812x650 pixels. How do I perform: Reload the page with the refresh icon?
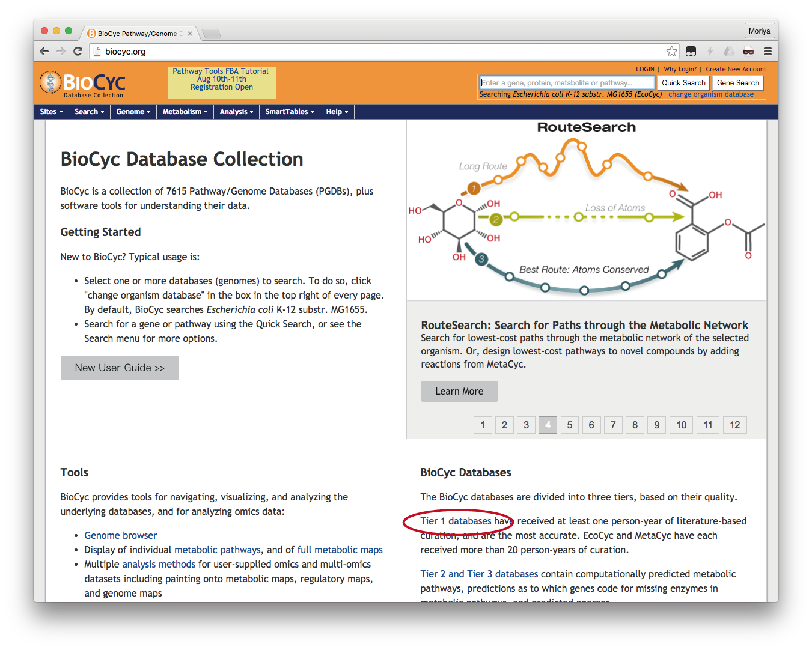tap(78, 52)
